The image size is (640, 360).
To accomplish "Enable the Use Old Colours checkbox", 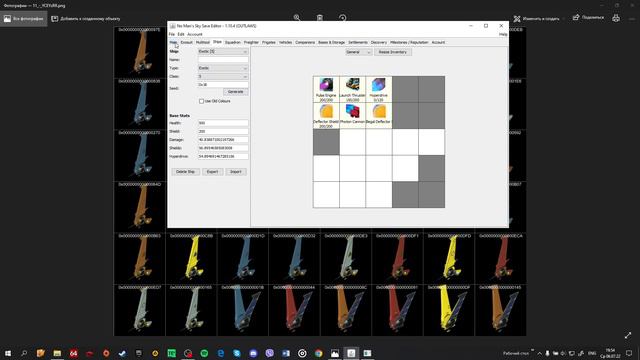I will [x=201, y=101].
